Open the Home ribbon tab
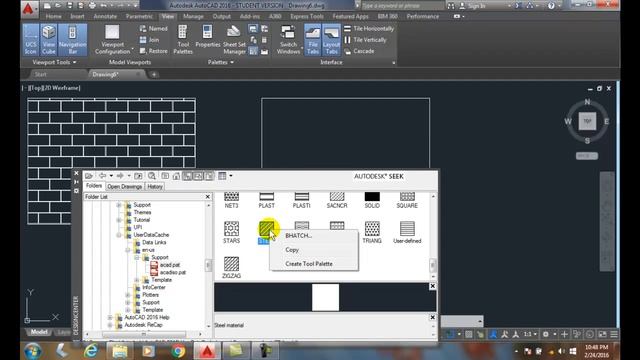640x360 pixels. click(53, 16)
